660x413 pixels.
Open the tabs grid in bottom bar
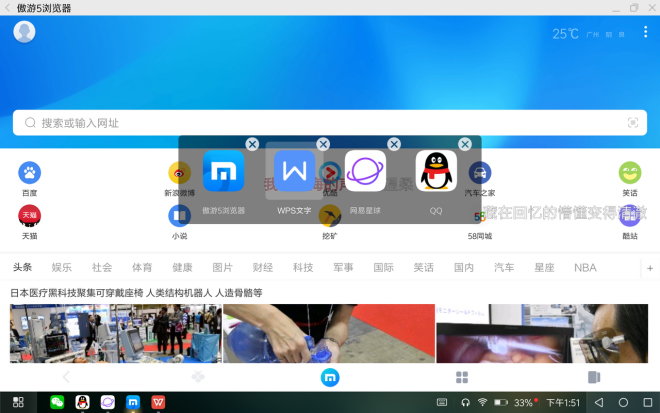(x=462, y=377)
